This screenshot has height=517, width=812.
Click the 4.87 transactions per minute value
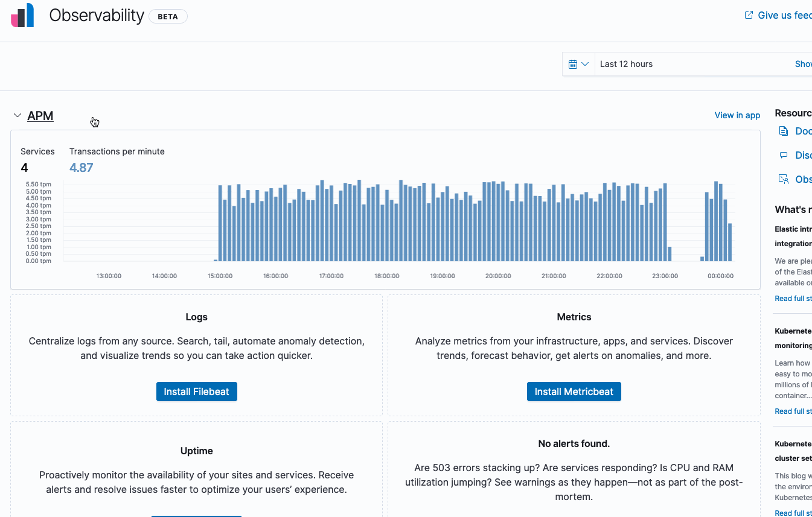82,168
